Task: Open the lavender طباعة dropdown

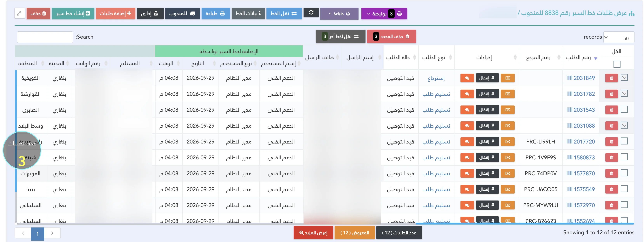Action: tap(339, 14)
